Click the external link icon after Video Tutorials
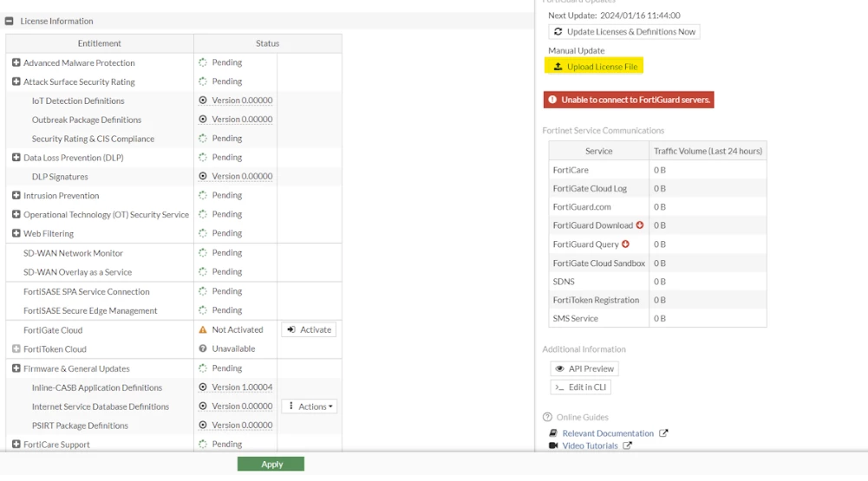The width and height of the screenshot is (868, 481). pos(627,445)
